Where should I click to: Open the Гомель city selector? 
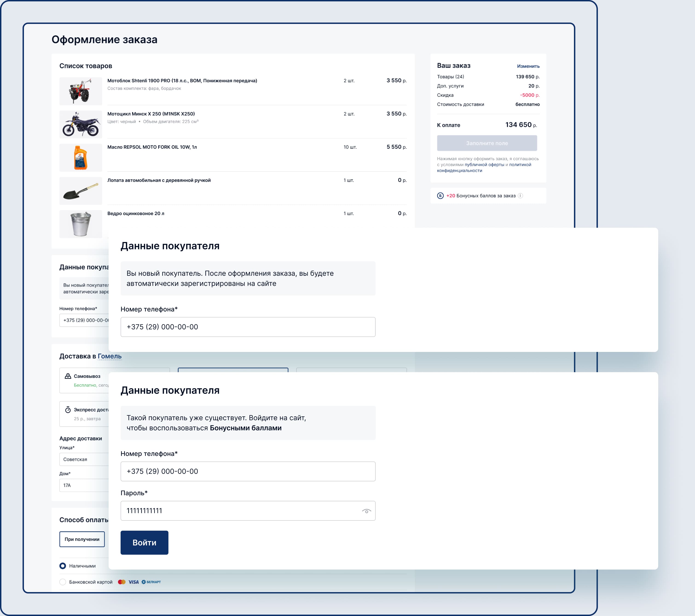coord(110,356)
